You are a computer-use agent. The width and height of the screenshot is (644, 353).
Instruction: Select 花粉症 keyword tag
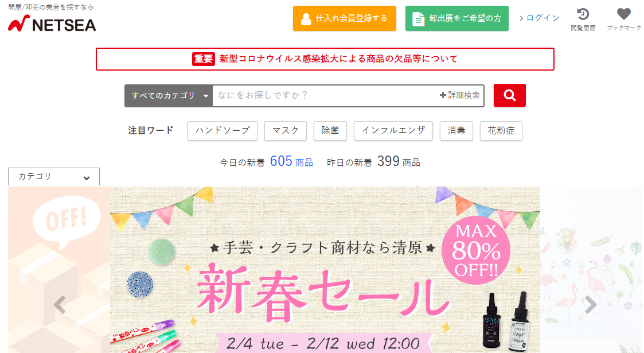coord(501,131)
